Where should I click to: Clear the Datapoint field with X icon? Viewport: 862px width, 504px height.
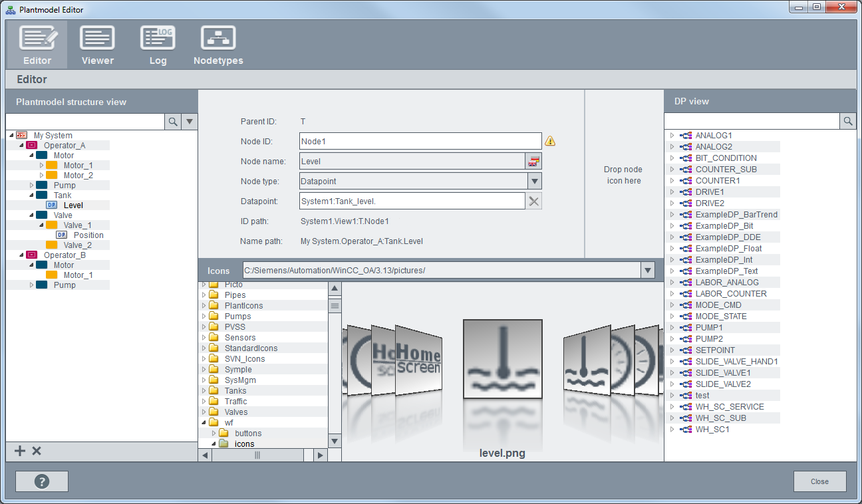click(x=533, y=201)
